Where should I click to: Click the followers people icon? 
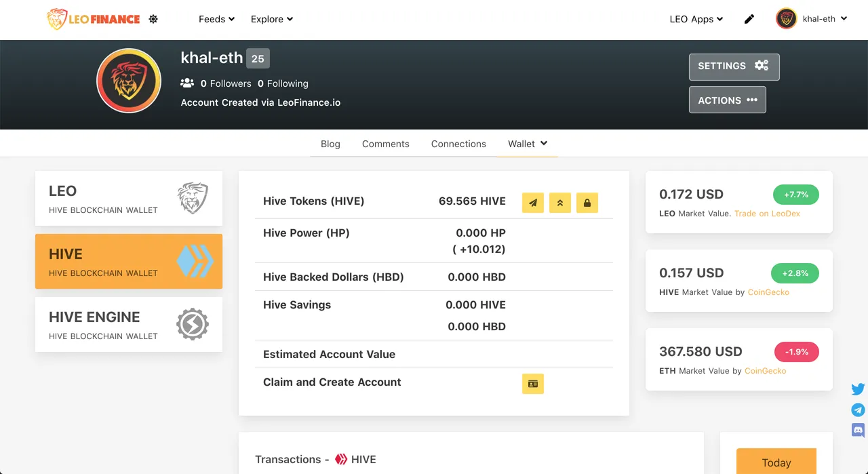tap(187, 83)
